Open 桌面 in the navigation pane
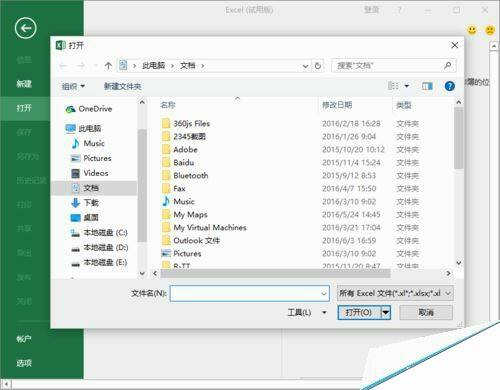 (85, 218)
